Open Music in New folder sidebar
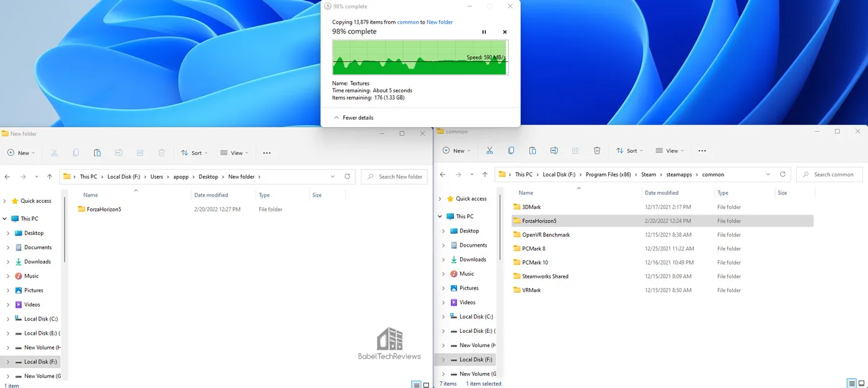Screen dimensions: 868x388 click(x=32, y=276)
